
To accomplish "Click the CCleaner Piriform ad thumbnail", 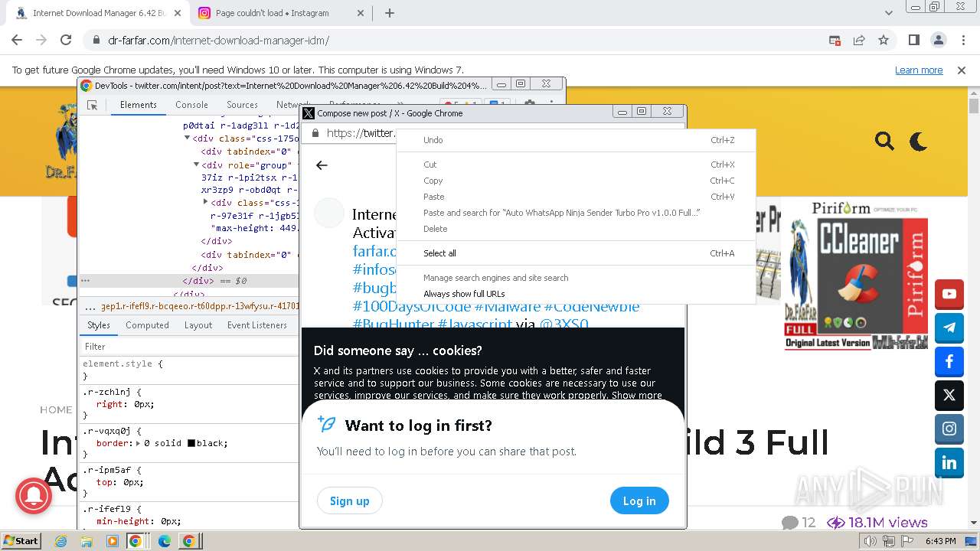I will pyautogui.click(x=856, y=275).
